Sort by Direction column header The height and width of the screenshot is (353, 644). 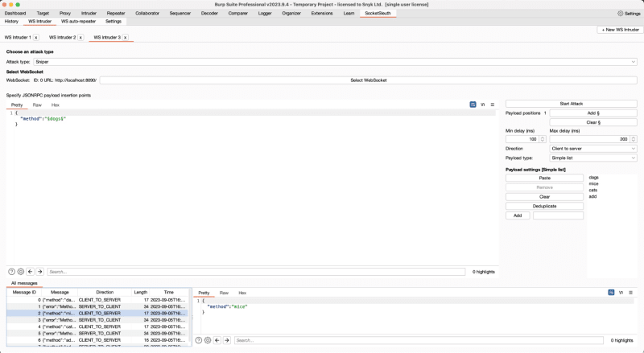pyautogui.click(x=105, y=292)
